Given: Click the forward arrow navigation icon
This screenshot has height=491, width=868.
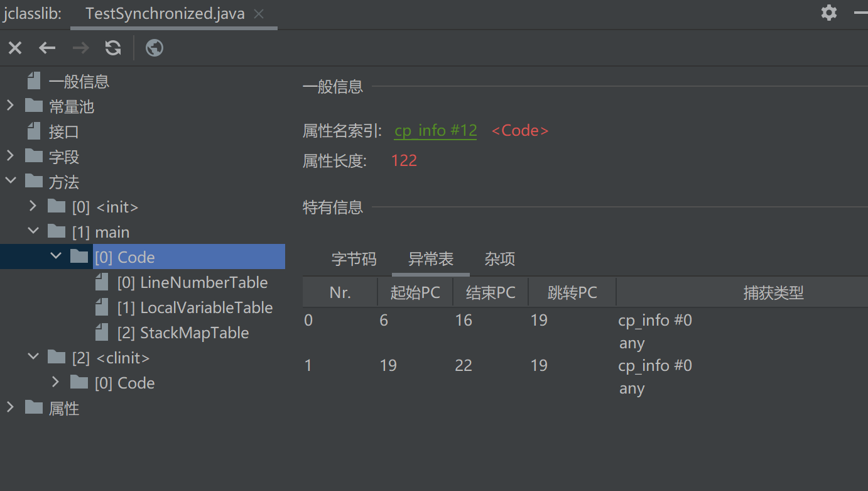Looking at the screenshot, I should click(80, 48).
